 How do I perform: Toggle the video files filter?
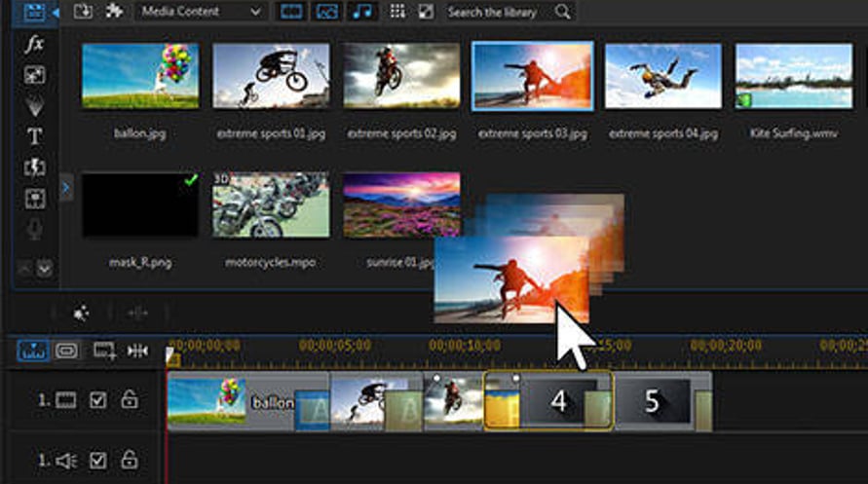[x=291, y=12]
